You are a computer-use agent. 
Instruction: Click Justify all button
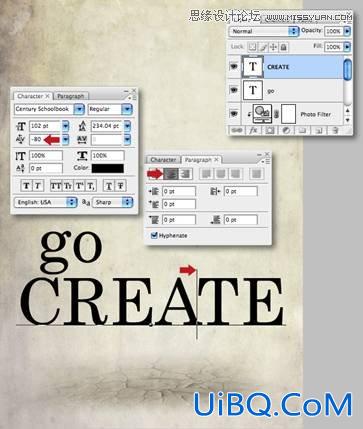point(256,173)
